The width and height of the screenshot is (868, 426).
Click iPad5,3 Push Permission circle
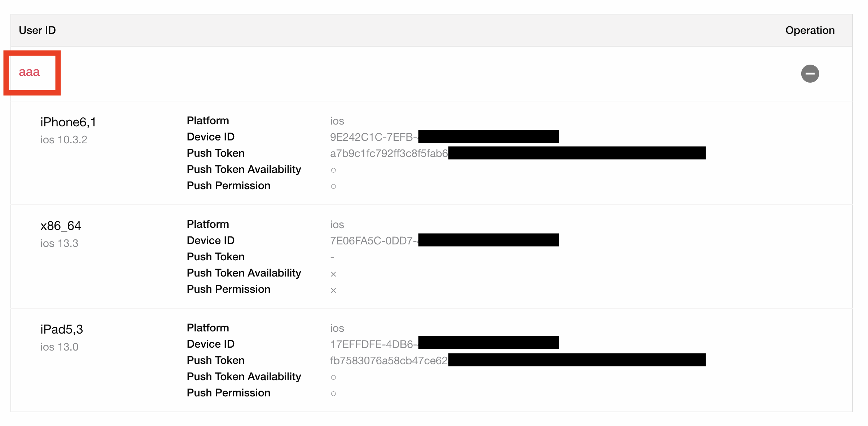[333, 394]
